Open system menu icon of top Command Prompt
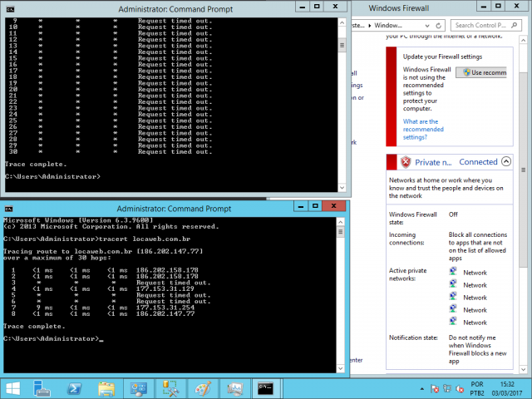This screenshot has height=399, width=532. pyautogui.click(x=10, y=9)
